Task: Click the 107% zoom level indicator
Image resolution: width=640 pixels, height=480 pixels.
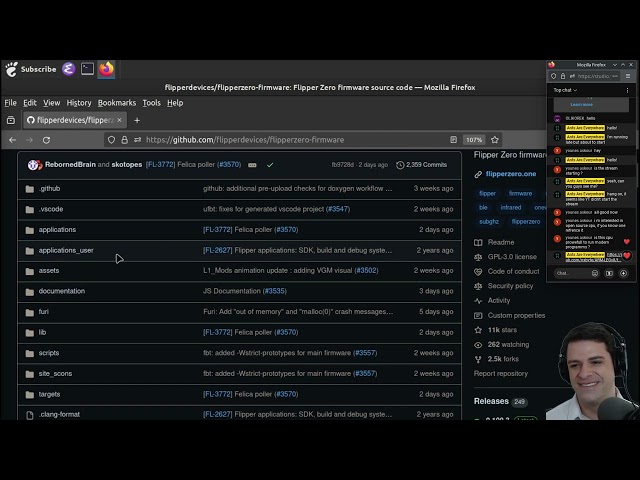Action: tap(474, 140)
